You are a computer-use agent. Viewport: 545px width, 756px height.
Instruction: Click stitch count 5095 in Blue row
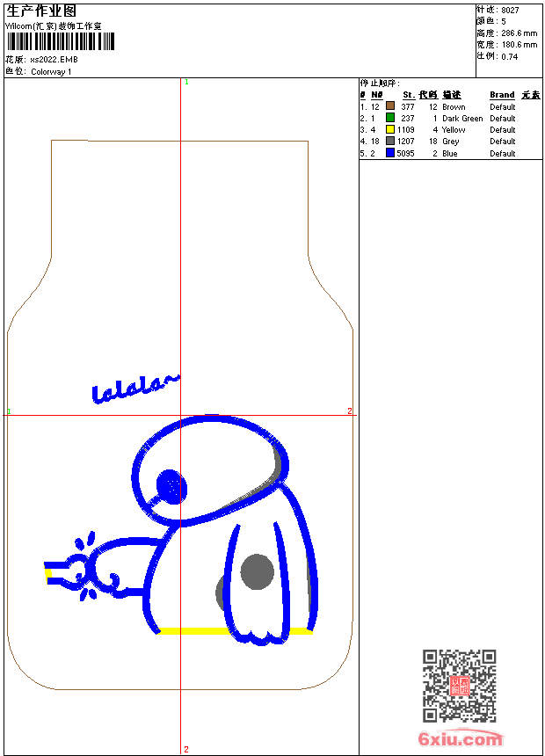point(405,154)
